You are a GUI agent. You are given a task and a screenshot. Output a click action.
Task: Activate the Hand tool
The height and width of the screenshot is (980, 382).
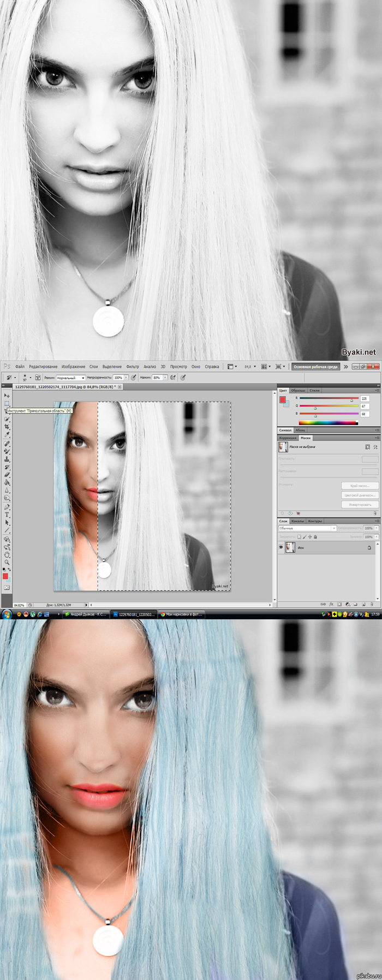pyautogui.click(x=7, y=554)
